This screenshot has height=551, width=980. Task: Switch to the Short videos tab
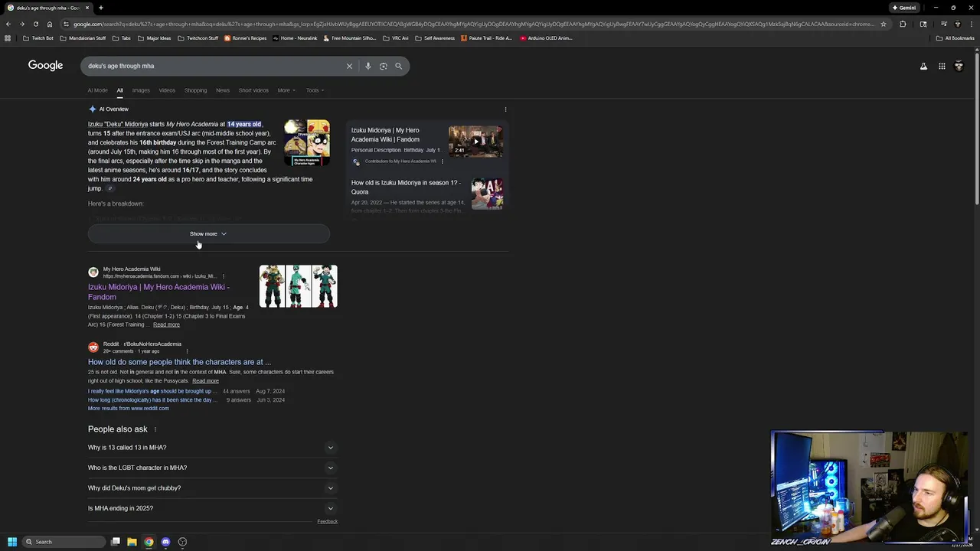click(253, 90)
